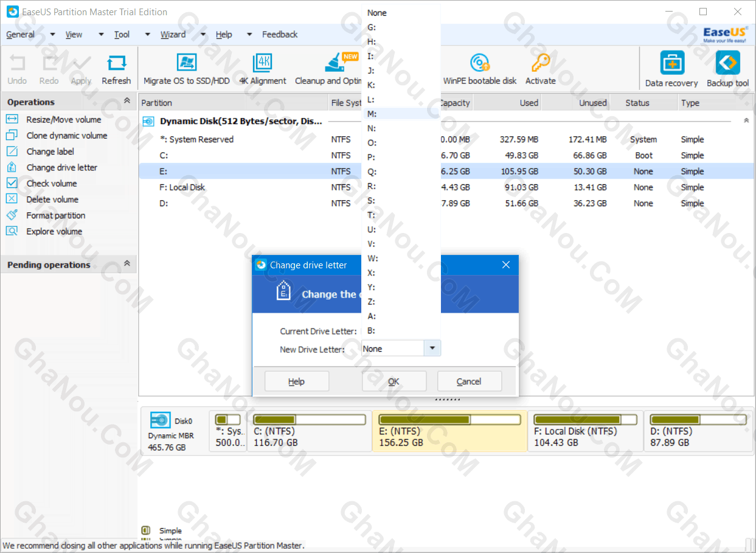This screenshot has width=756, height=553.
Task: Sort by the Used column header
Action: point(508,103)
